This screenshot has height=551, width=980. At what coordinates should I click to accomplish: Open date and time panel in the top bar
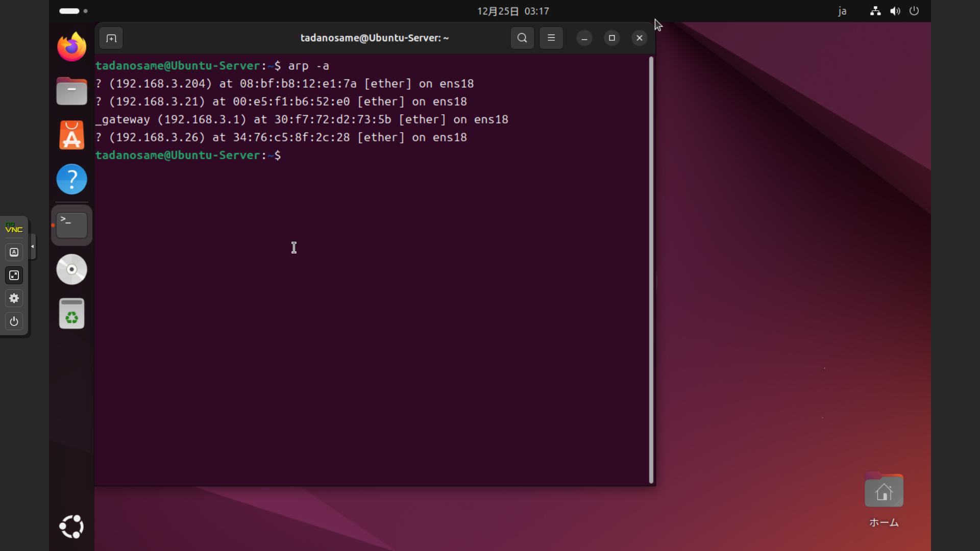coord(513,11)
